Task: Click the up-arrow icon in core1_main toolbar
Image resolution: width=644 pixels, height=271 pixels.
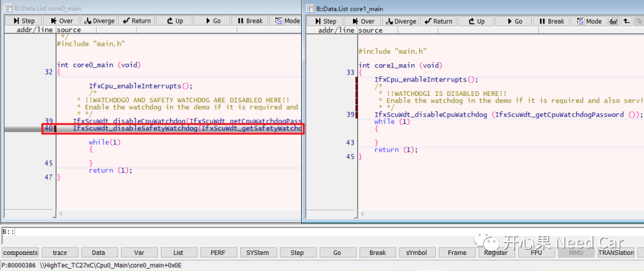Action: click(x=626, y=21)
